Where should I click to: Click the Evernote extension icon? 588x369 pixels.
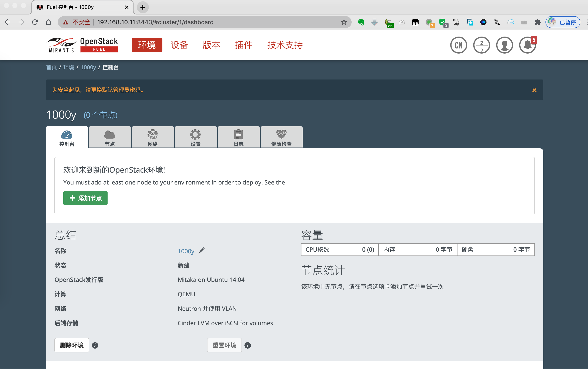pyautogui.click(x=361, y=22)
